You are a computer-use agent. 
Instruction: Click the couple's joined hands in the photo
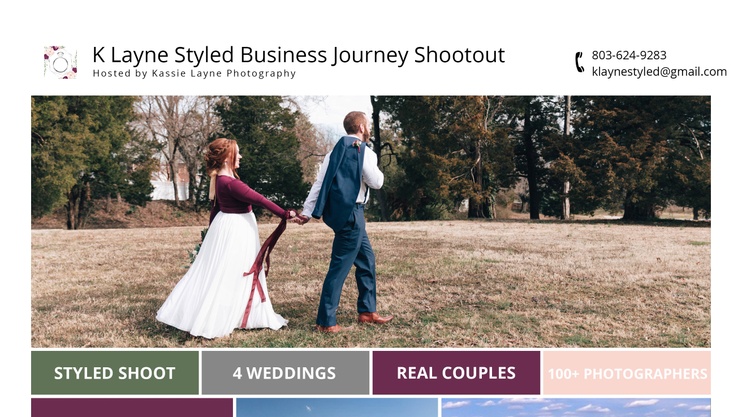click(299, 218)
